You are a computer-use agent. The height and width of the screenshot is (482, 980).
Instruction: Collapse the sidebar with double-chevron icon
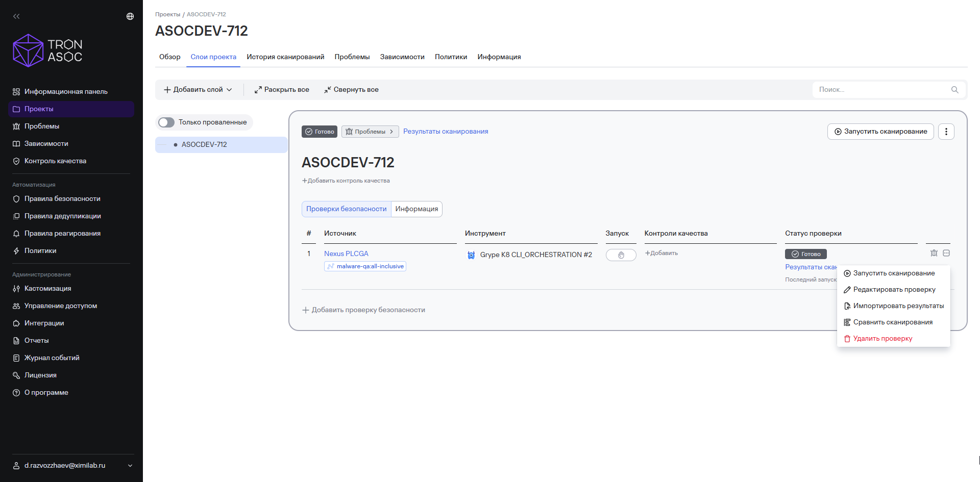pos(16,16)
